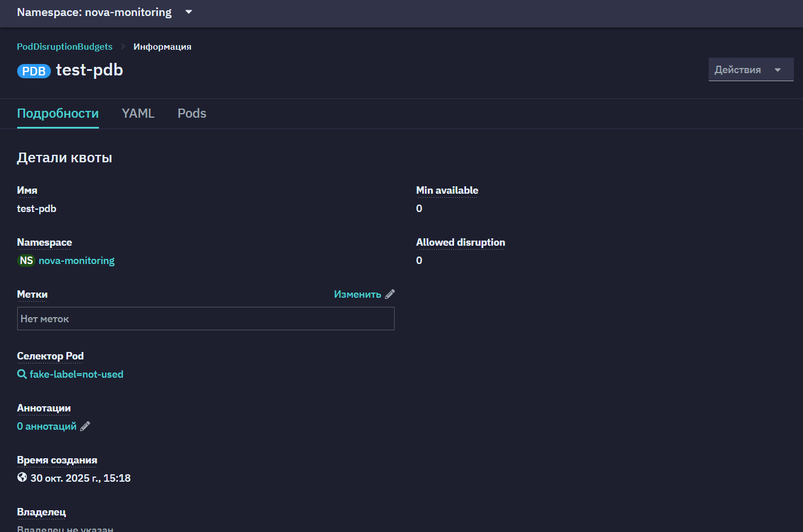Switch to the YAML tab
Screen dimensions: 803x532
click(138, 113)
